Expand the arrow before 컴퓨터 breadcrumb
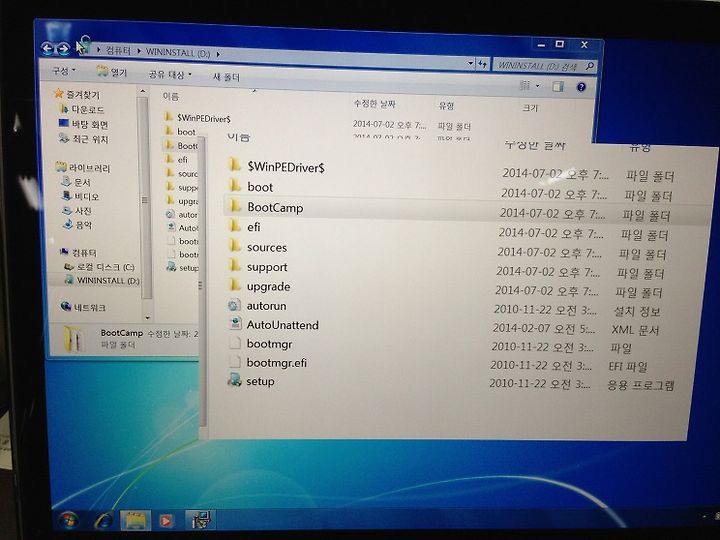The height and width of the screenshot is (540, 720). [98, 49]
